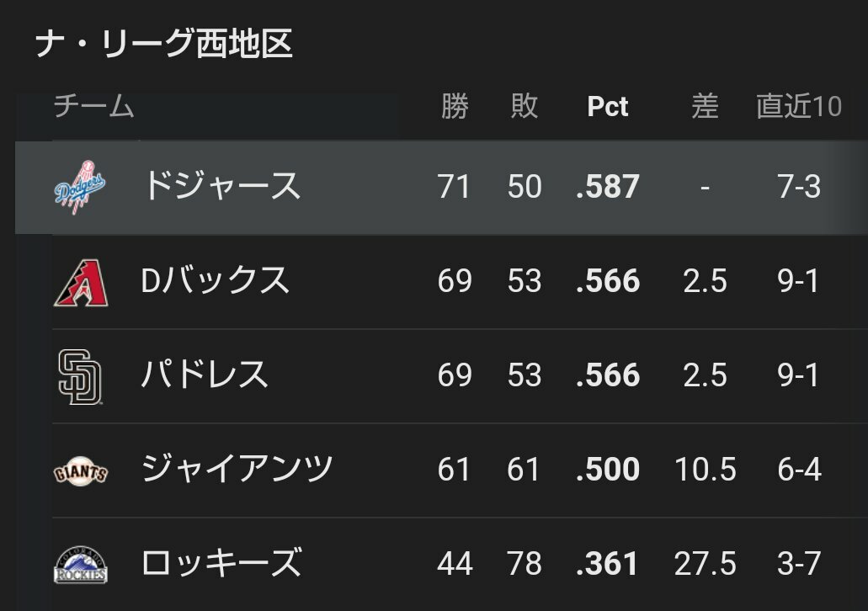The height and width of the screenshot is (611, 868).
Task: Click the Giants team logo
Action: 81,471
